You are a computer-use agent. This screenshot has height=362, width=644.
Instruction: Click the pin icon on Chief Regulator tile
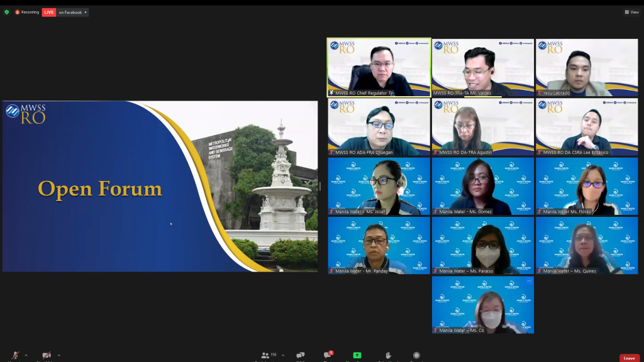331,93
